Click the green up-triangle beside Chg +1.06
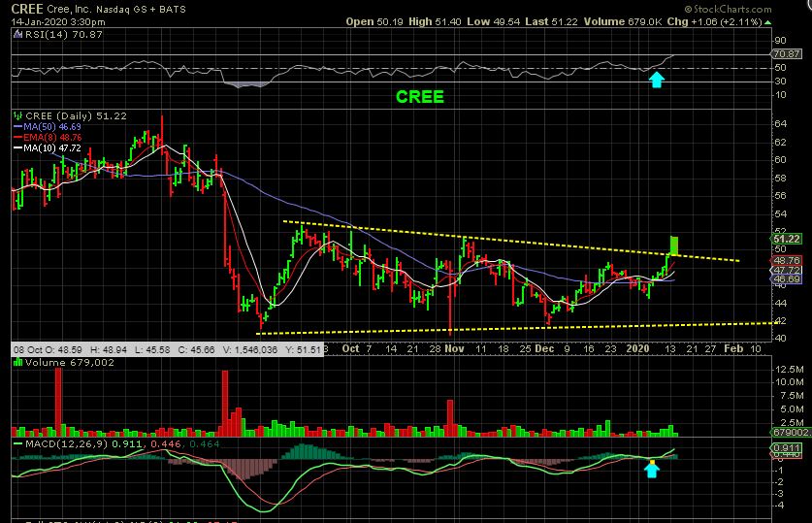812x523 pixels. tap(767, 22)
